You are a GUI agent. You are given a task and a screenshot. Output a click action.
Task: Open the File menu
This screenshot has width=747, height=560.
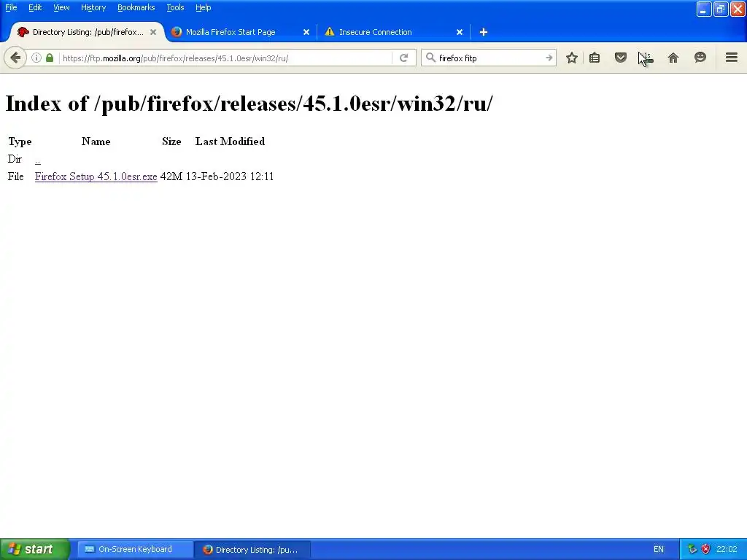pyautogui.click(x=11, y=7)
